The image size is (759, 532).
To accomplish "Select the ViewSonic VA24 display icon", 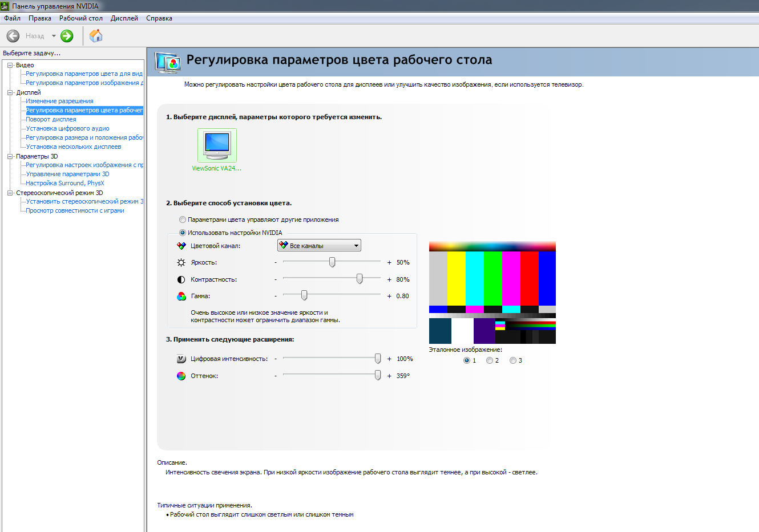I will [x=217, y=145].
